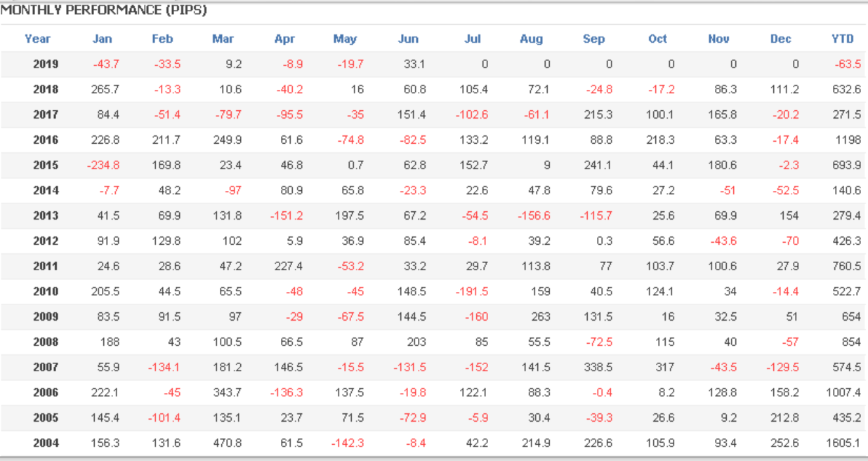Select the Sep column header
Viewport: 868px width, 461px height.
593,39
